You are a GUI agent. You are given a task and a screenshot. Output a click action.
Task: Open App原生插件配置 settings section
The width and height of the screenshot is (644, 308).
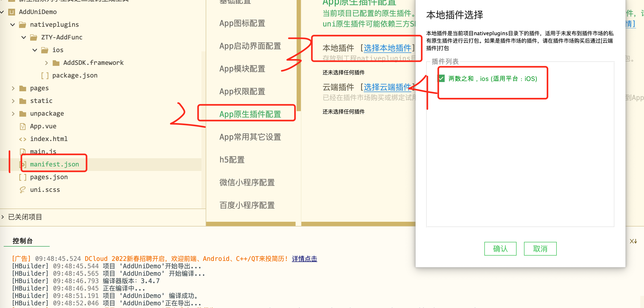[x=250, y=114]
